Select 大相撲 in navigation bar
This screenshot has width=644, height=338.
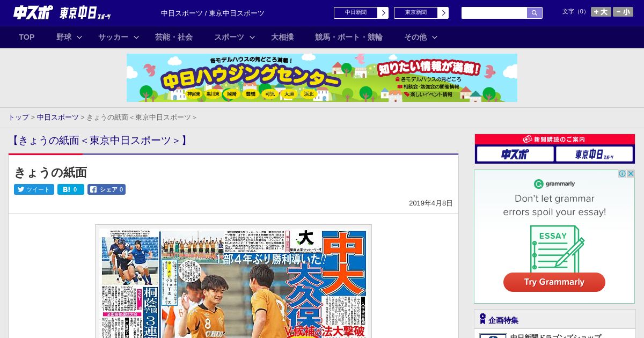click(x=282, y=37)
